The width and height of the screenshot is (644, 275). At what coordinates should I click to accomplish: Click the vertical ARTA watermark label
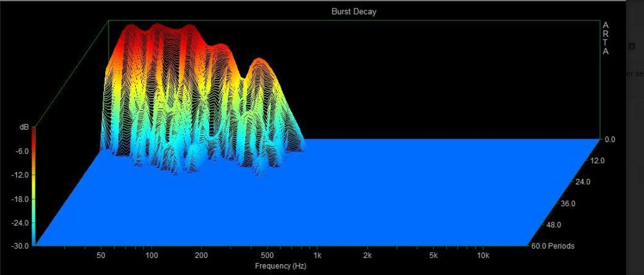(606, 38)
